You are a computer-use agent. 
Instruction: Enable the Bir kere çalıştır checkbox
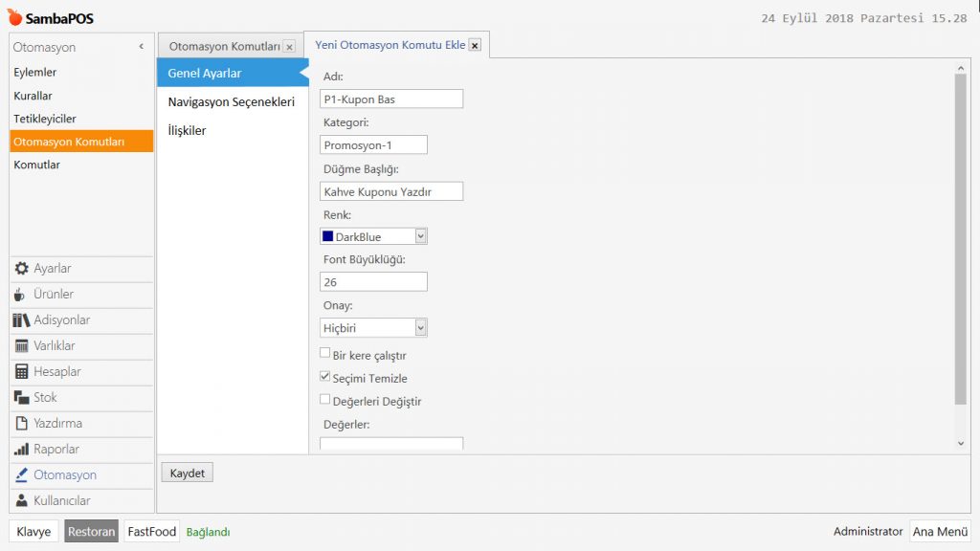pos(325,353)
